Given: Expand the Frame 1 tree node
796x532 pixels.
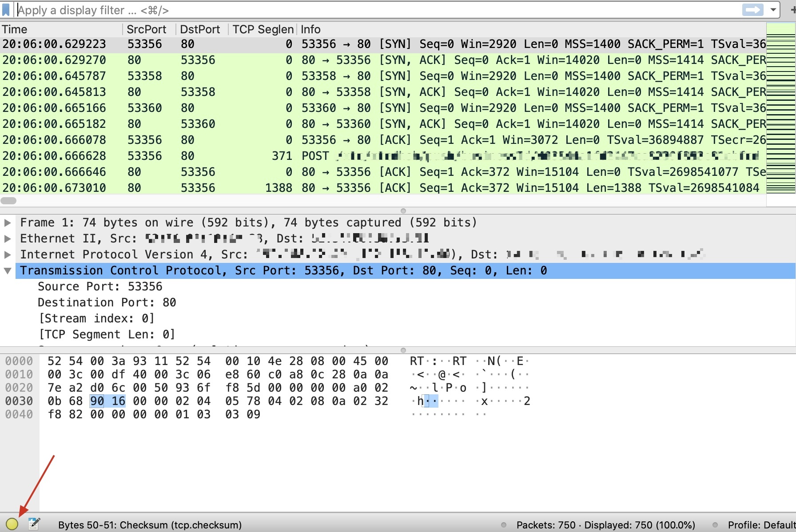Looking at the screenshot, I should pos(8,222).
